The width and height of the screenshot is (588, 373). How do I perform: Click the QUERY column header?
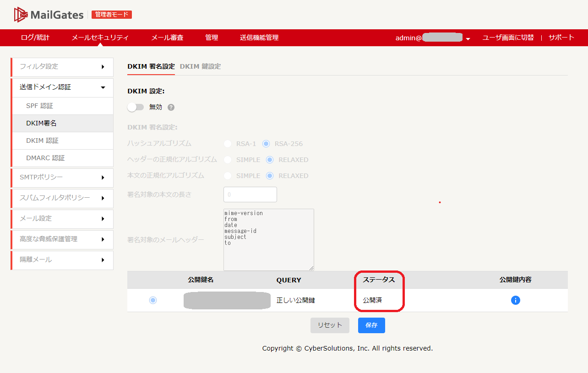pyautogui.click(x=289, y=280)
